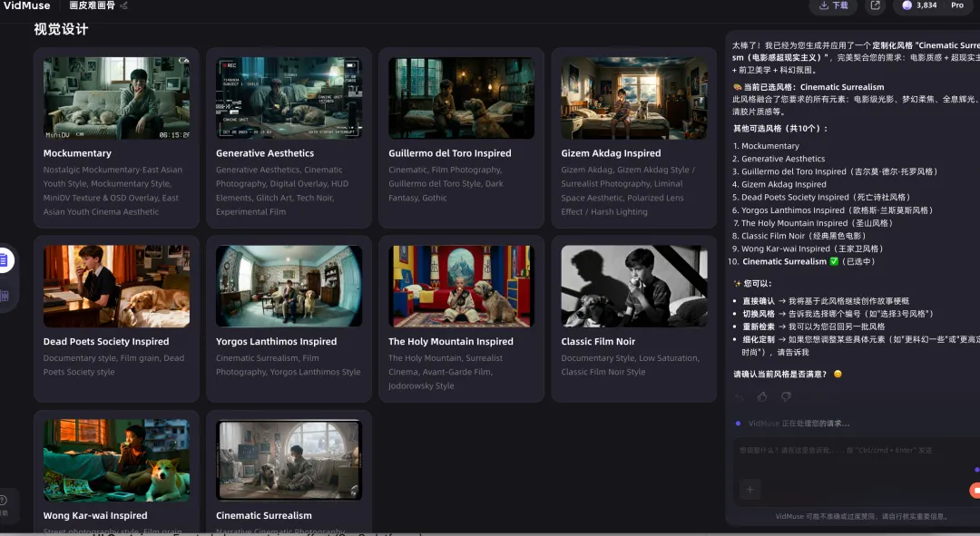Click the help question mark icon in sidebar

(3, 500)
